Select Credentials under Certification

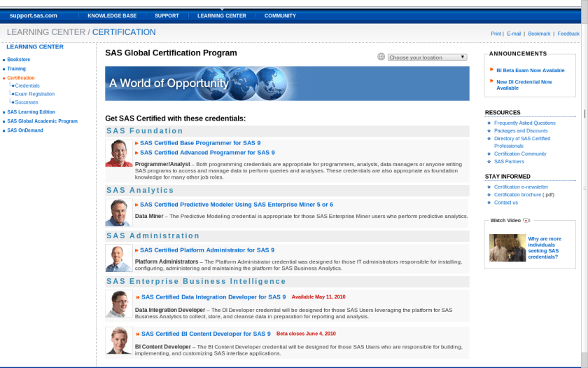tap(27, 86)
